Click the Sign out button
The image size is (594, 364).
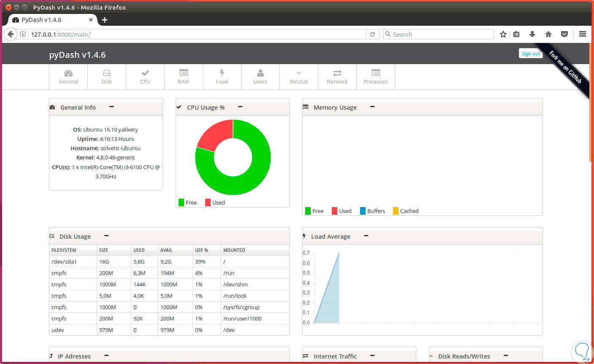point(530,53)
